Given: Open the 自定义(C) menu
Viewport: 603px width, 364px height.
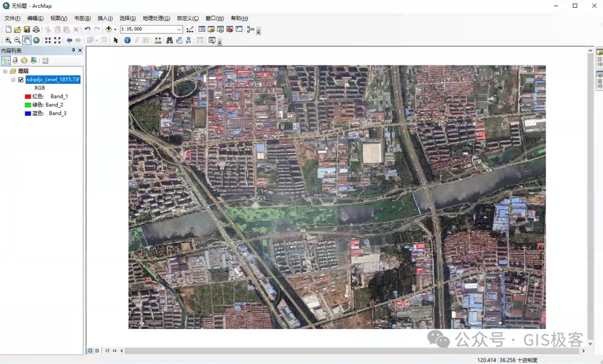Looking at the screenshot, I should click(188, 18).
